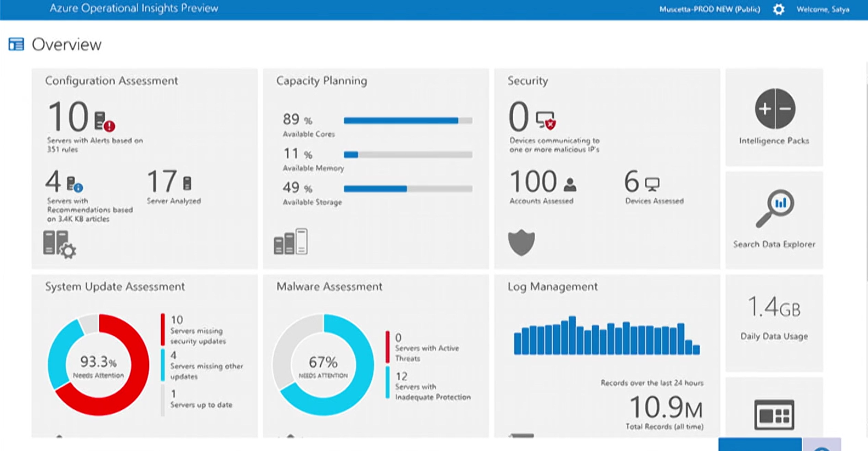
Task: Click the "Accounts Assessed" label
Action: tap(541, 201)
